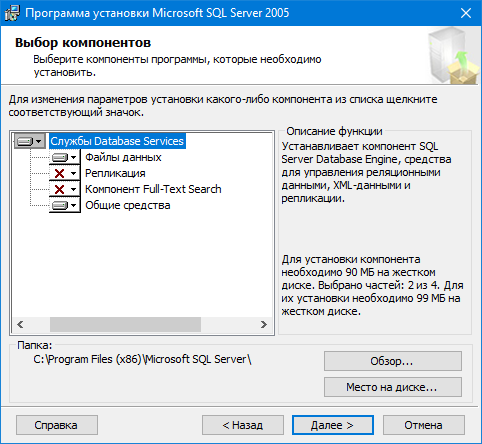The width and height of the screenshot is (482, 444).
Task: Select the Службы Database Services tree row
Action: 117,141
